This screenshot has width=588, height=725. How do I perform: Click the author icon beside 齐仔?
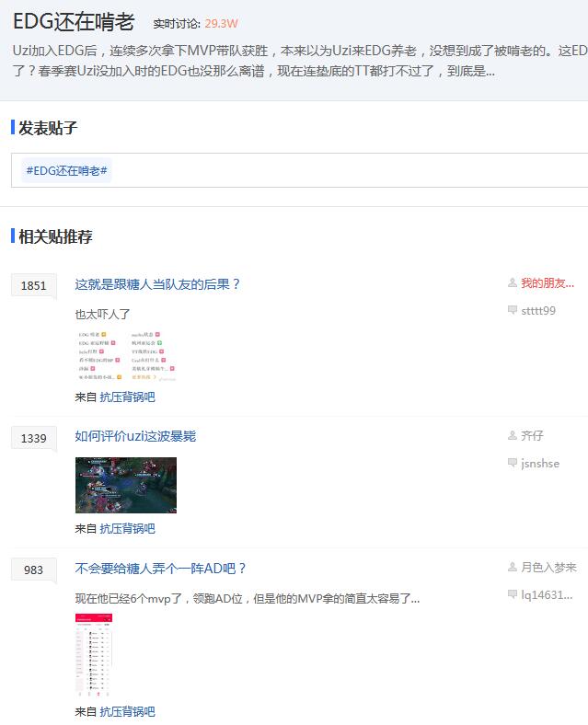(x=513, y=435)
